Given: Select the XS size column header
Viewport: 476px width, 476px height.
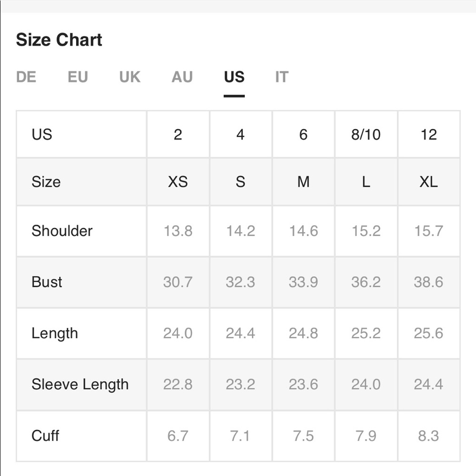Looking at the screenshot, I should point(178,182).
